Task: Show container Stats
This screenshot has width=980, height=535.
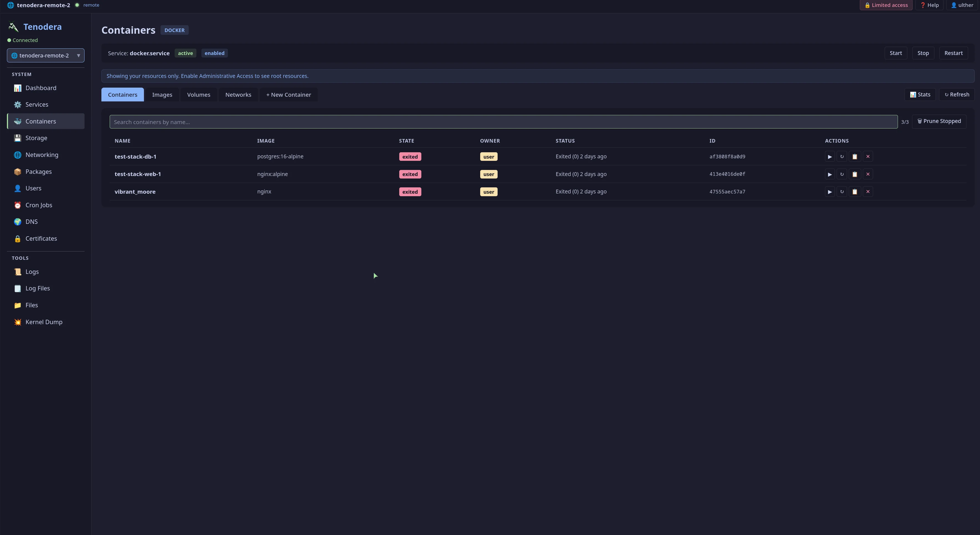Action: point(920,95)
